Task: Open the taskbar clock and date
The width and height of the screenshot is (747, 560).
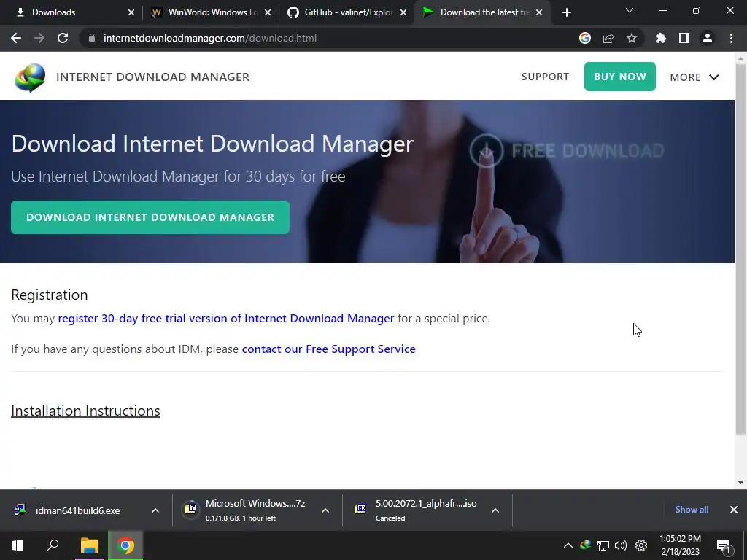Action: point(680,545)
